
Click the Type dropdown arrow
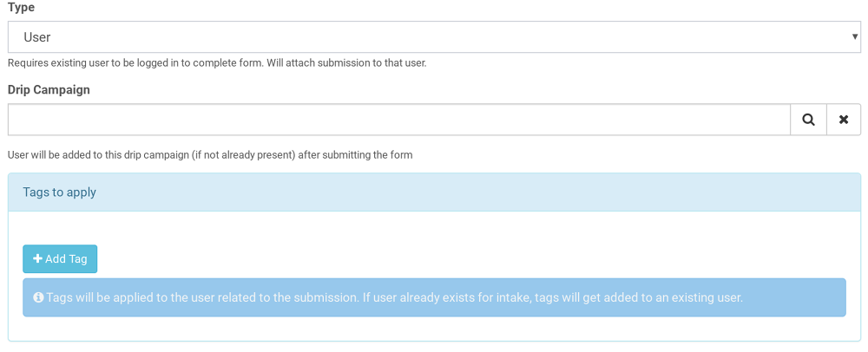point(855,37)
